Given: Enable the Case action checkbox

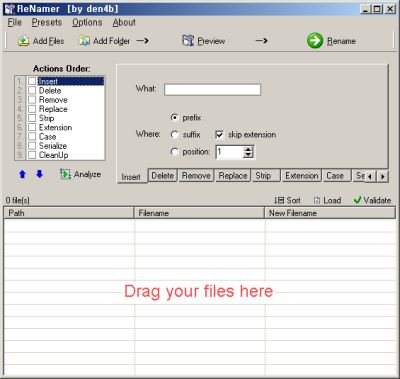Looking at the screenshot, I should click(32, 136).
